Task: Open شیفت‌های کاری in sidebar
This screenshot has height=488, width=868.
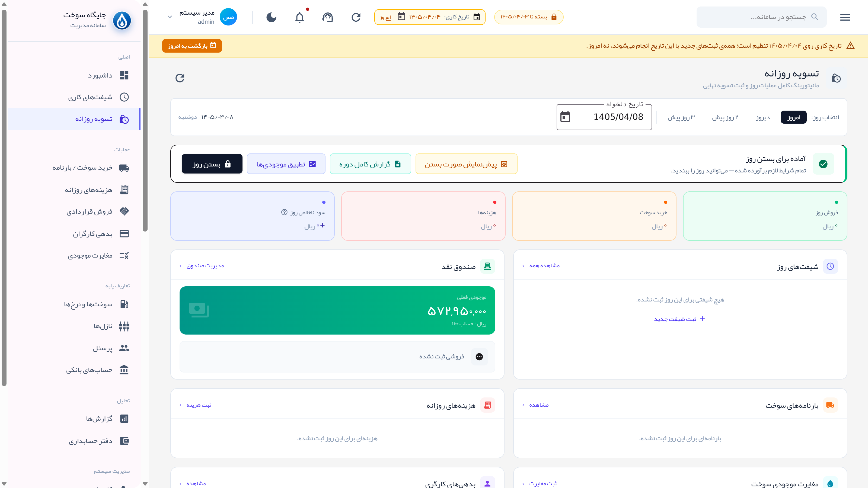Action: coord(74,97)
